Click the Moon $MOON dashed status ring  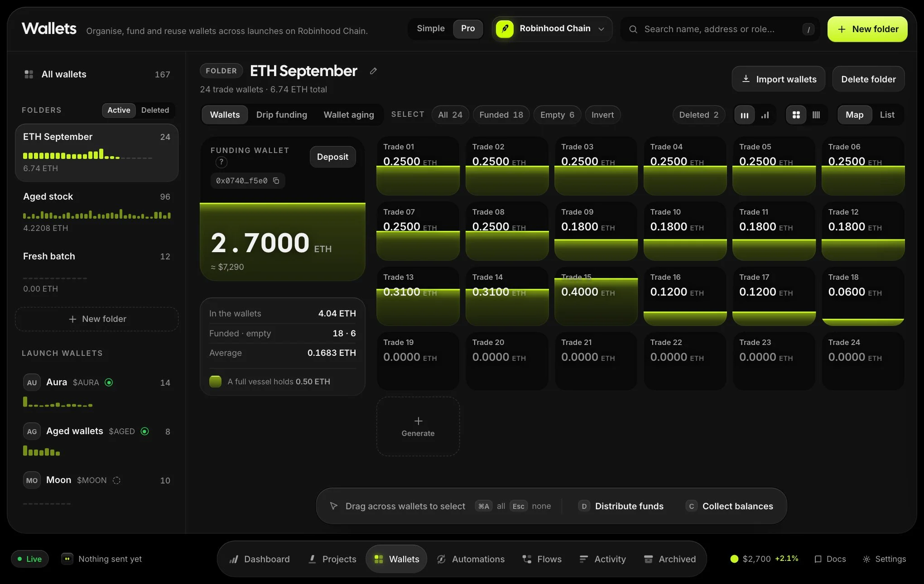(x=116, y=480)
